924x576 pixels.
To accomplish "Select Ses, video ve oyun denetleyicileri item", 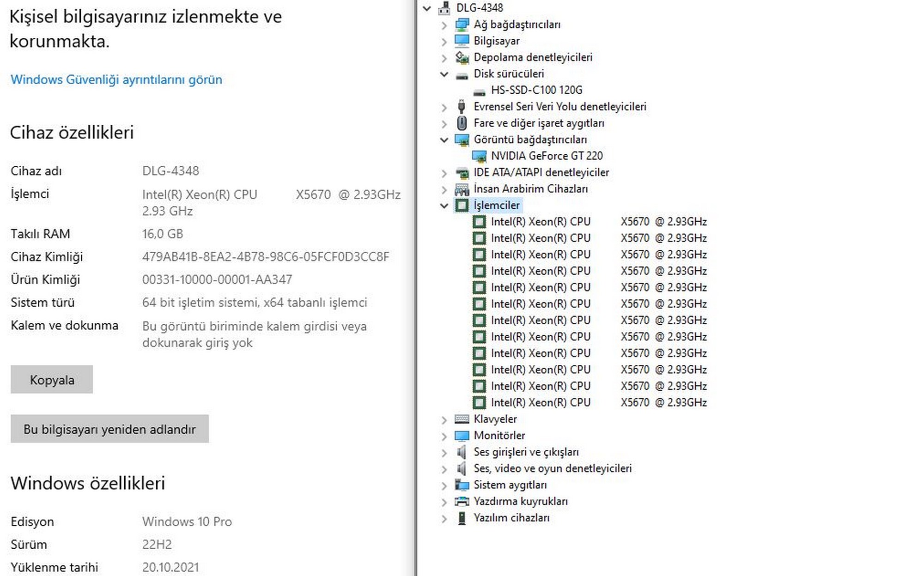I will [552, 468].
